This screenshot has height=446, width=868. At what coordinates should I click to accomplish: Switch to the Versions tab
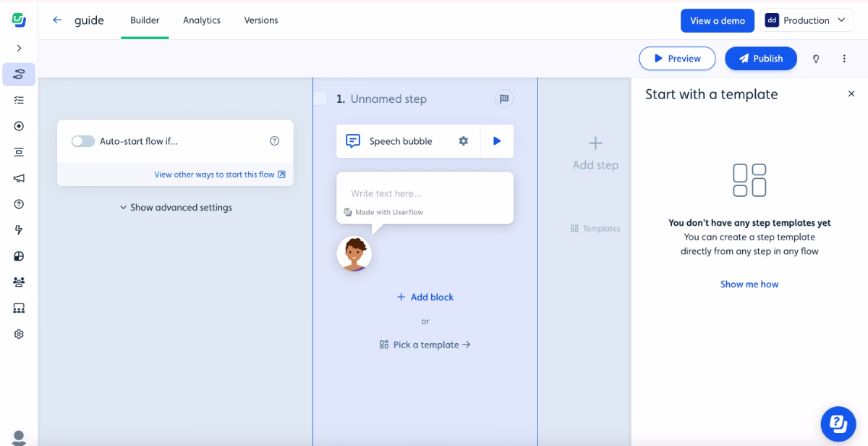tap(260, 20)
